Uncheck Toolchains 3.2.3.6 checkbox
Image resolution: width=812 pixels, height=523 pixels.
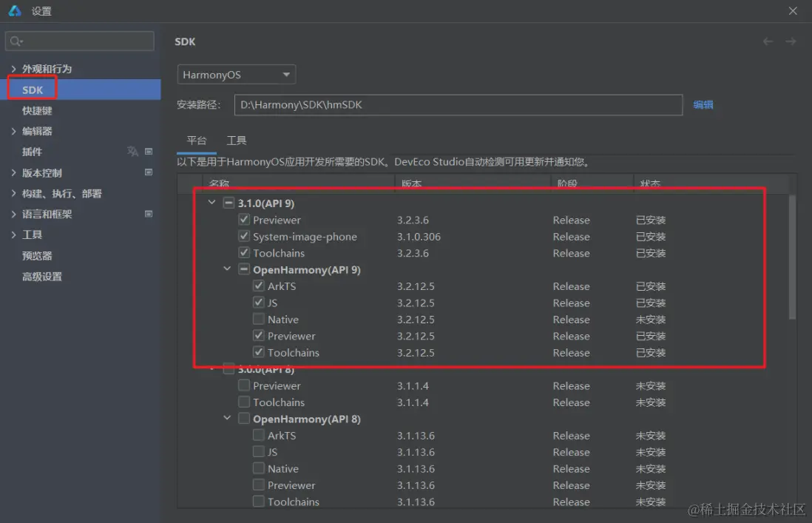click(244, 253)
